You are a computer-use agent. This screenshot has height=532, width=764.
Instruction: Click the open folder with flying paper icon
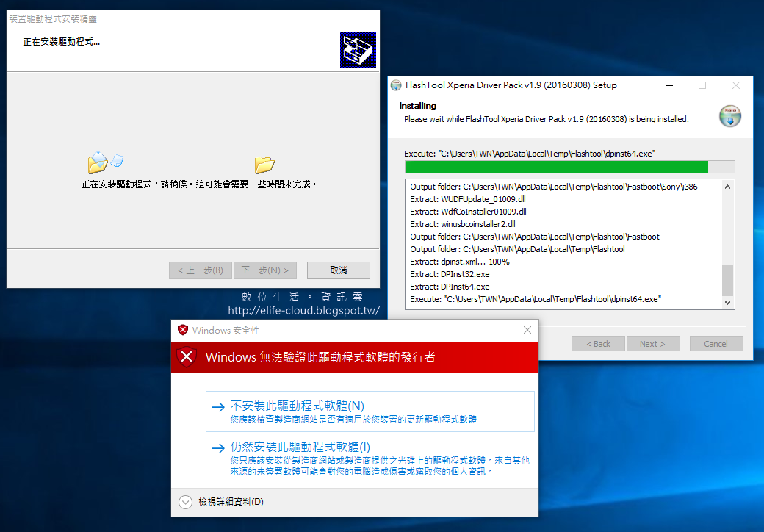(x=105, y=162)
